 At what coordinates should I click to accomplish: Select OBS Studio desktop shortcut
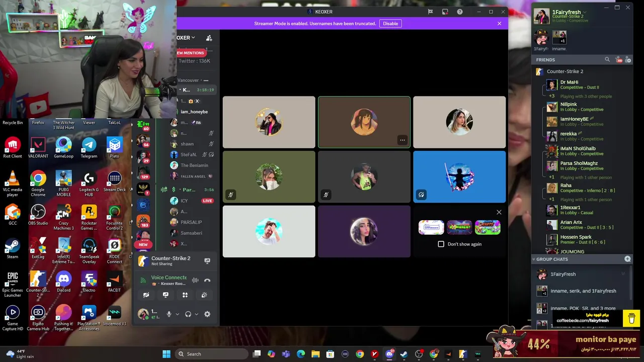click(x=38, y=215)
